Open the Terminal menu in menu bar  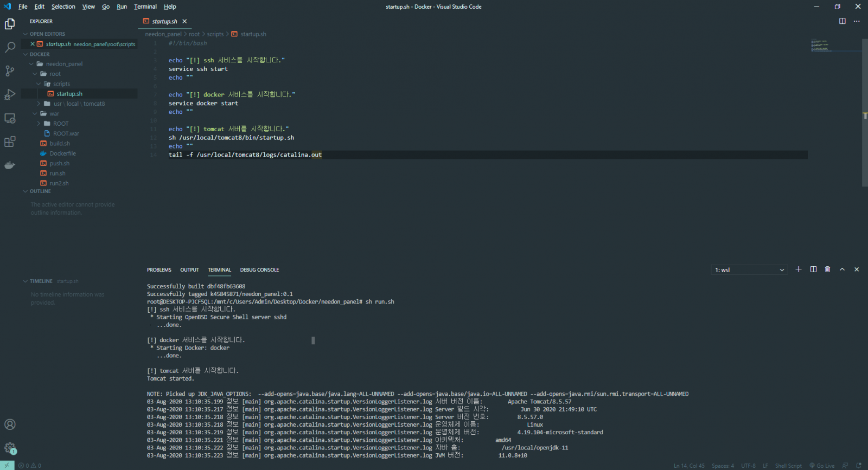point(145,7)
